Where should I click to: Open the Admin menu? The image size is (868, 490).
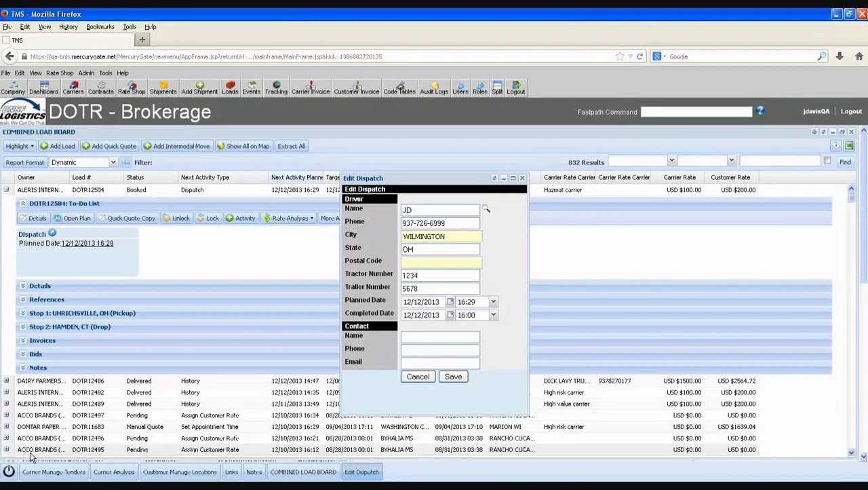point(86,73)
